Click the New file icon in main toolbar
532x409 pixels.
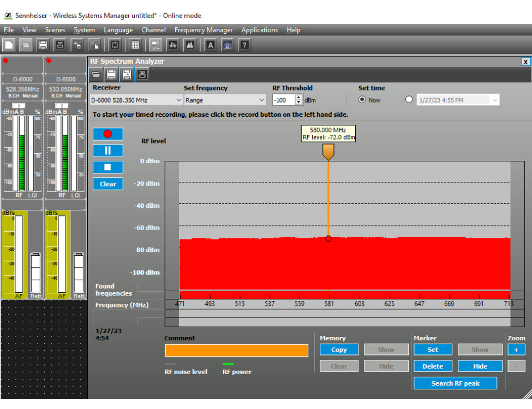[x=9, y=45]
